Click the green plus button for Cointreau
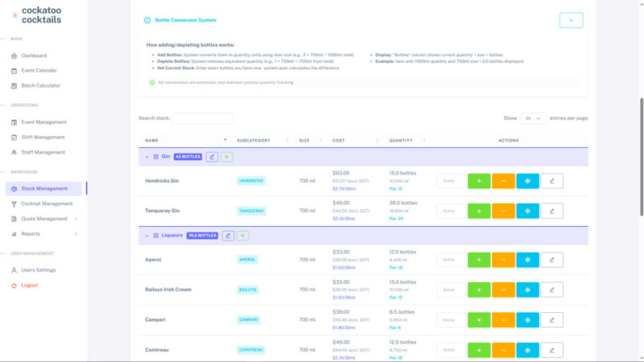This screenshot has height=362, width=644. (478, 350)
